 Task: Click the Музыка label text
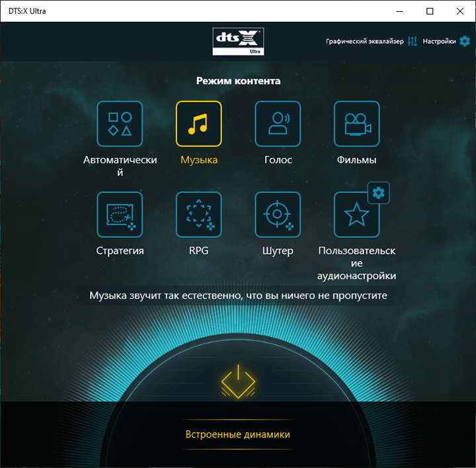coord(199,160)
